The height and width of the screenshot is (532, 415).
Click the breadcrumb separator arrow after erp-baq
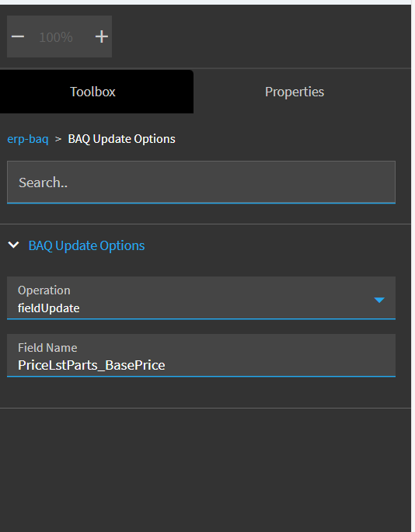pyautogui.click(x=58, y=139)
